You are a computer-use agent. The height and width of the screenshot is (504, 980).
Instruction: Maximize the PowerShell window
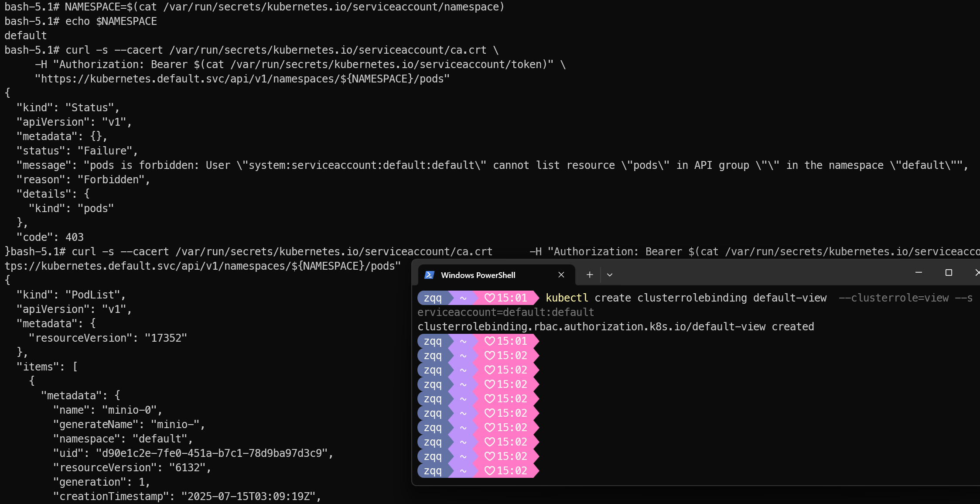coord(949,273)
